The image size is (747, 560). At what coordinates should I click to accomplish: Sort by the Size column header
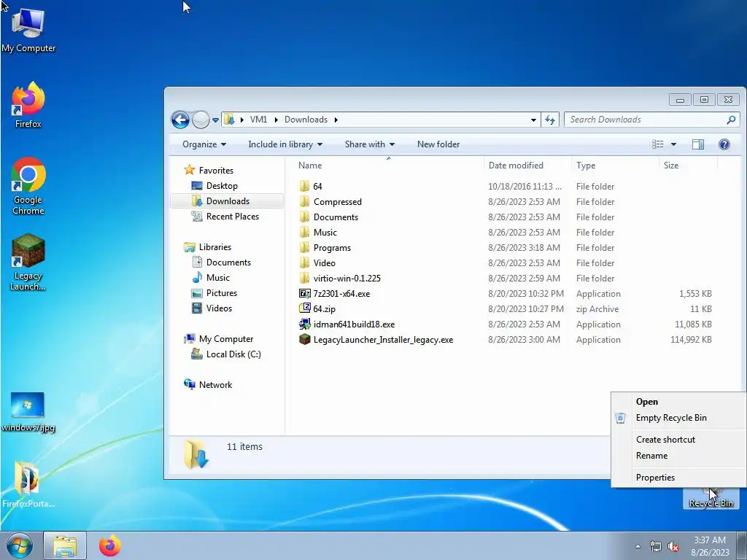(x=688, y=166)
